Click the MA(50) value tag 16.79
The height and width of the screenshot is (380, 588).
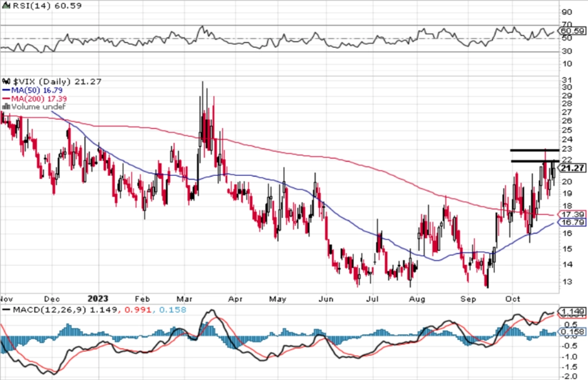click(572, 222)
